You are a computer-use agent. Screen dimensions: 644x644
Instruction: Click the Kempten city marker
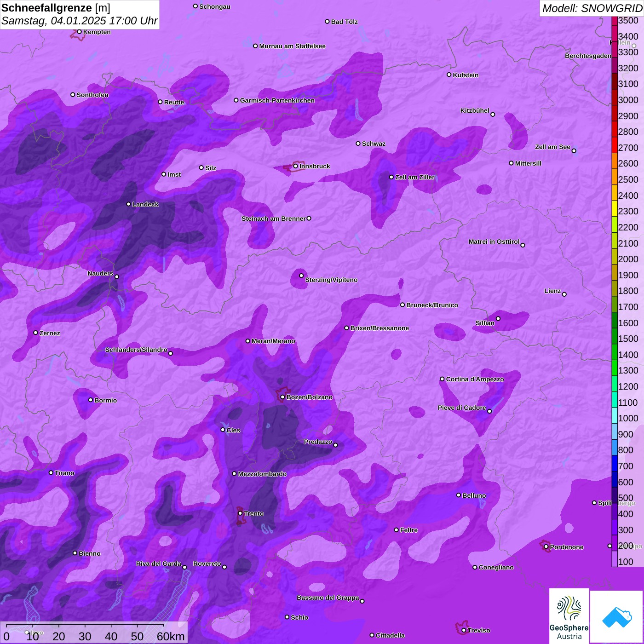[79, 32]
